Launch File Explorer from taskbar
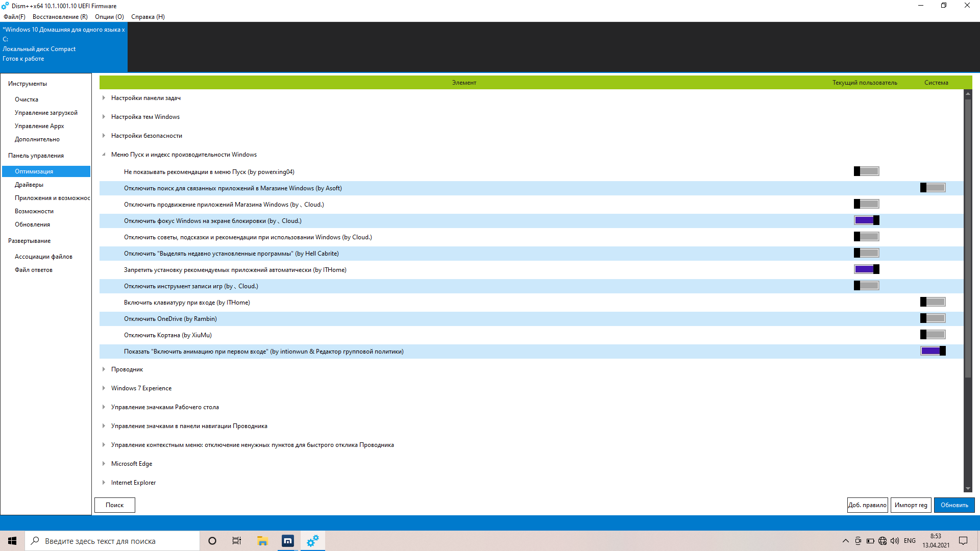The width and height of the screenshot is (980, 551). click(262, 541)
